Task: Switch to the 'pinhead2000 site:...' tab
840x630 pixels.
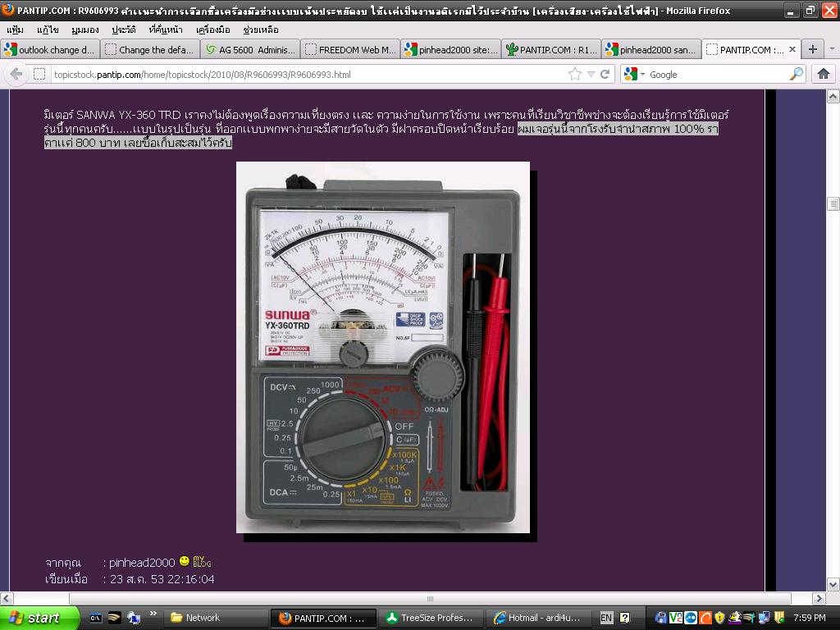Action: coord(450,50)
